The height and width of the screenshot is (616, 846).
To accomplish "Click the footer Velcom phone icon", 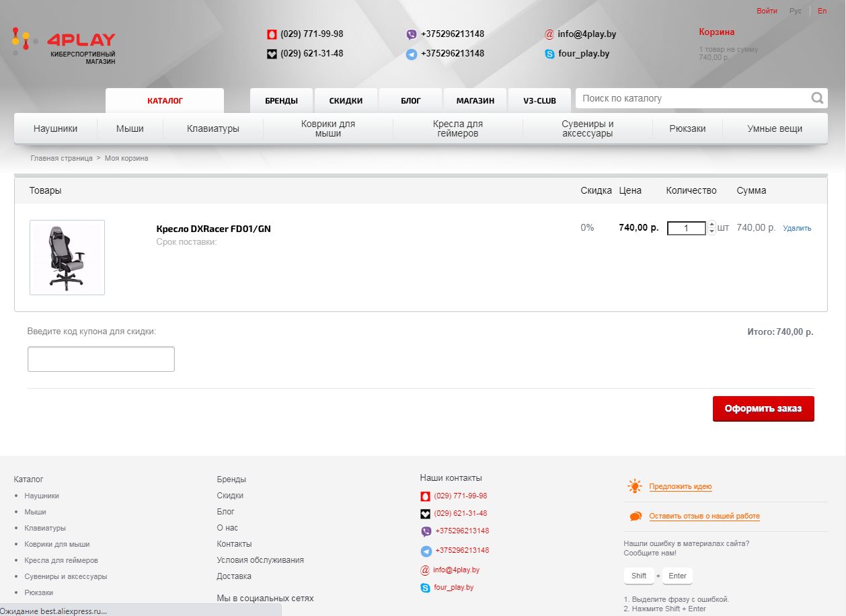I will pos(425,514).
